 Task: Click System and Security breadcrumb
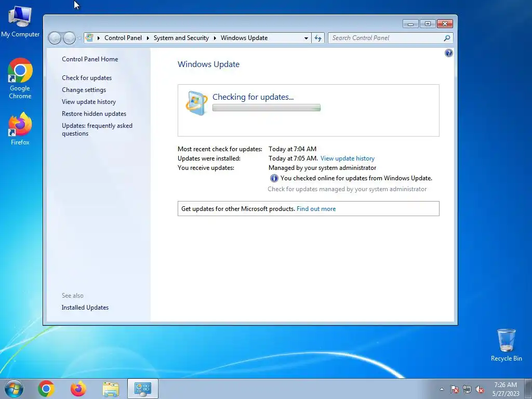(181, 38)
